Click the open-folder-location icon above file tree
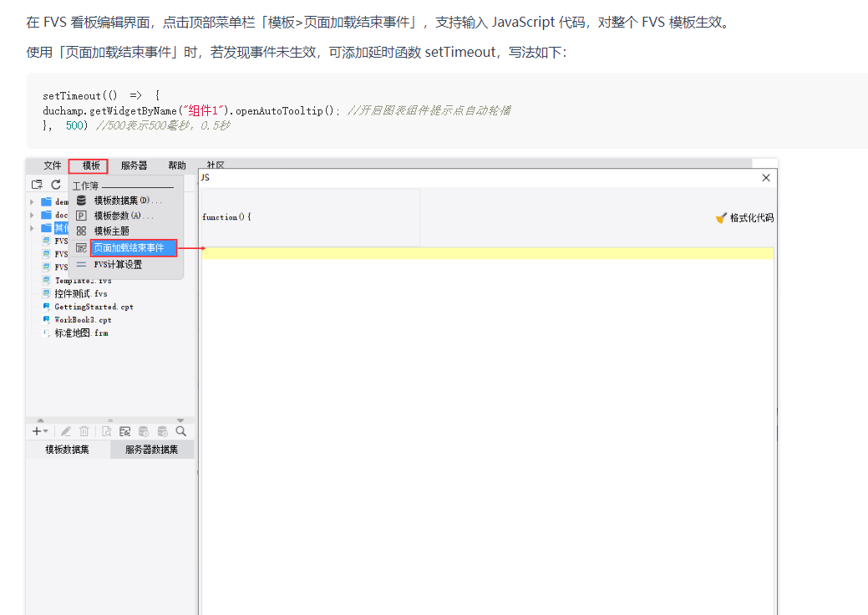 tap(37, 185)
